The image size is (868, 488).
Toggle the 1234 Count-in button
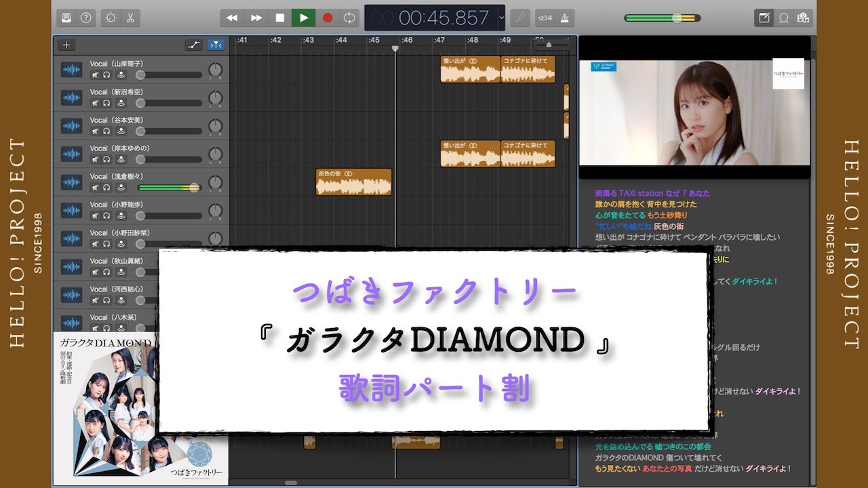[545, 18]
